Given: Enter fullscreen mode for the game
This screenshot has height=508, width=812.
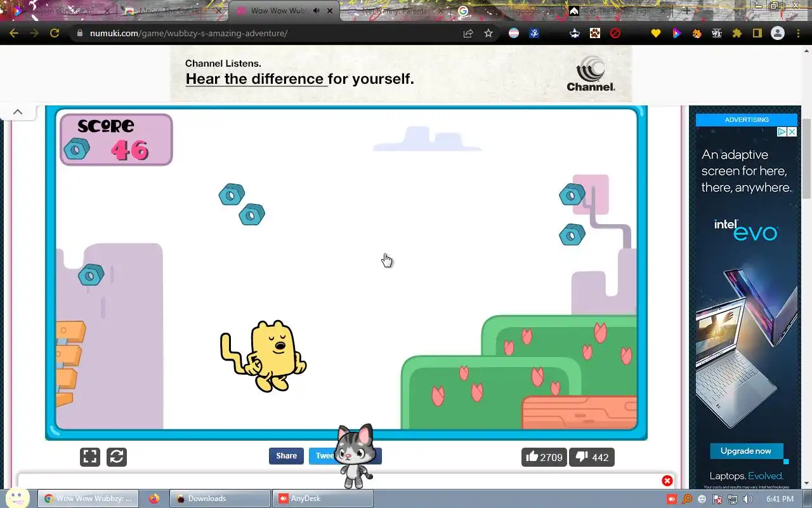Looking at the screenshot, I should [90, 457].
